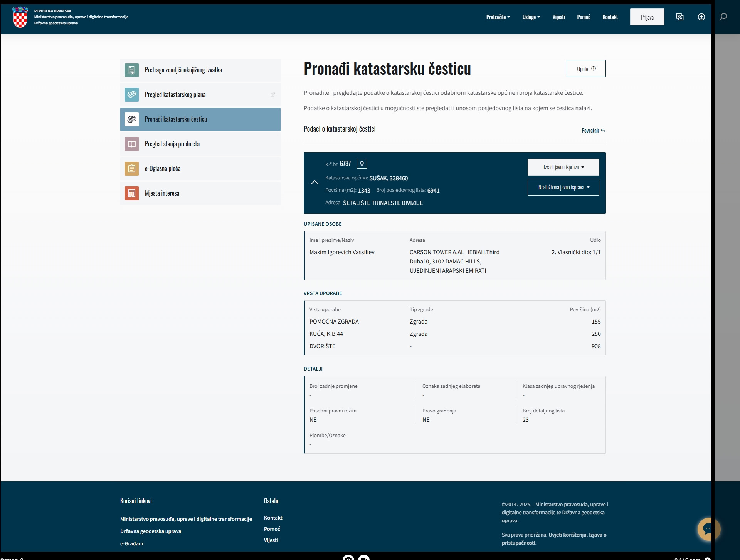The width and height of the screenshot is (740, 560).
Task: Collapse parcel details with the chevron
Action: [314, 183]
